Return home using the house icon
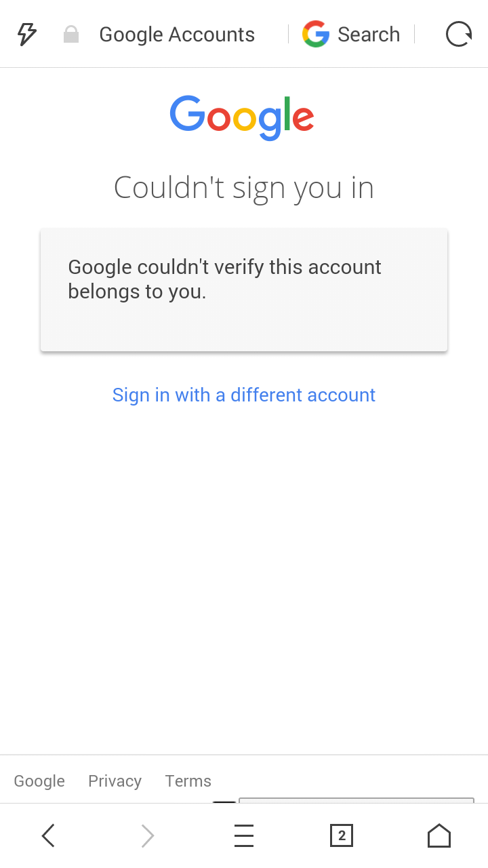This screenshot has width=488, height=868. 439,835
